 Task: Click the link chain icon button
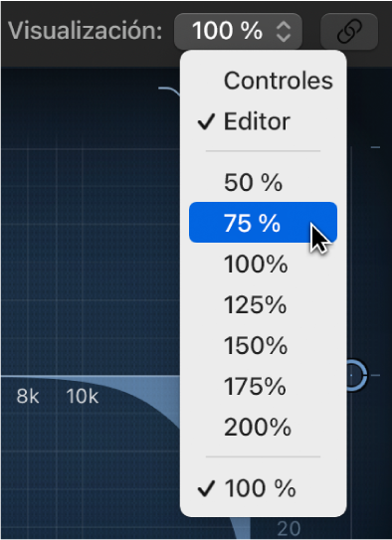(349, 32)
